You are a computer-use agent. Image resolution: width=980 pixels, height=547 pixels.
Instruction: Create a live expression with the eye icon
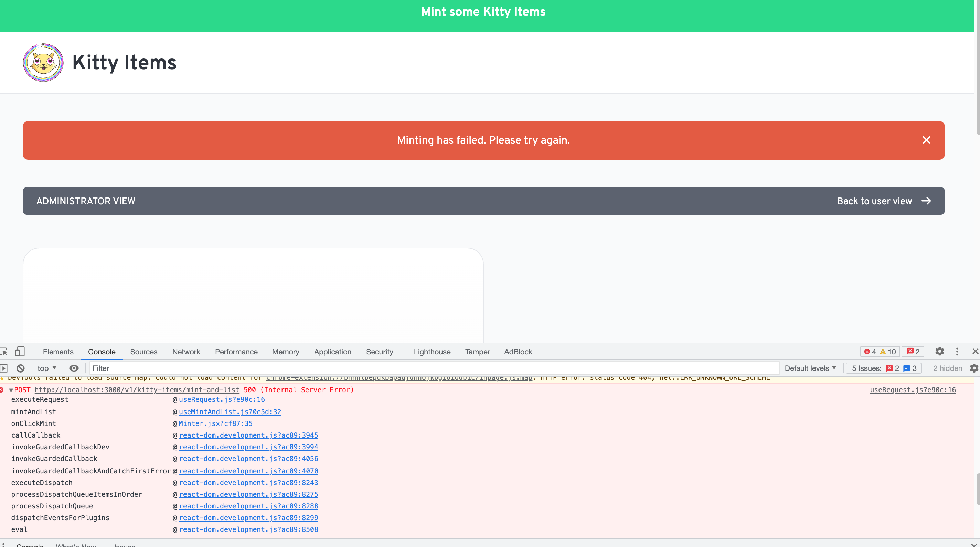pyautogui.click(x=74, y=368)
